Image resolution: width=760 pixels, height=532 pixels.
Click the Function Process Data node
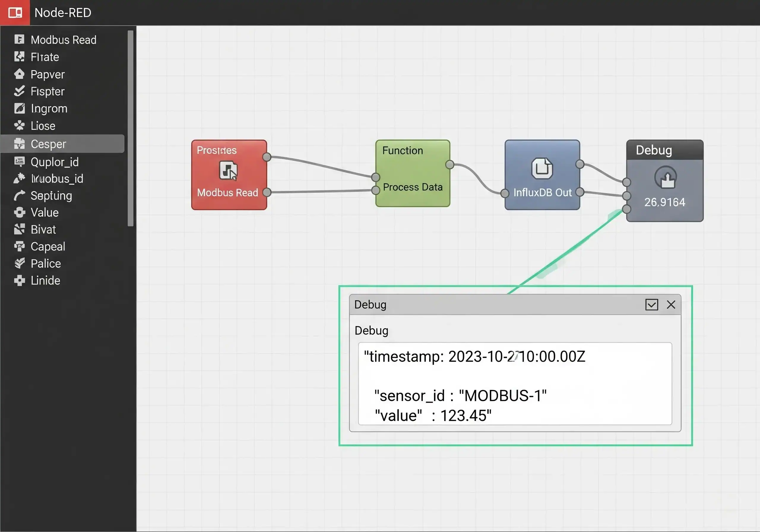(x=412, y=173)
